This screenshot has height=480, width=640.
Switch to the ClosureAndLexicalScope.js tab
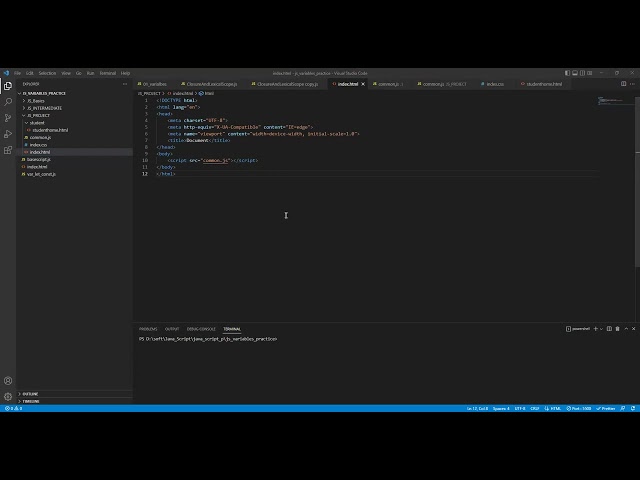coord(209,84)
